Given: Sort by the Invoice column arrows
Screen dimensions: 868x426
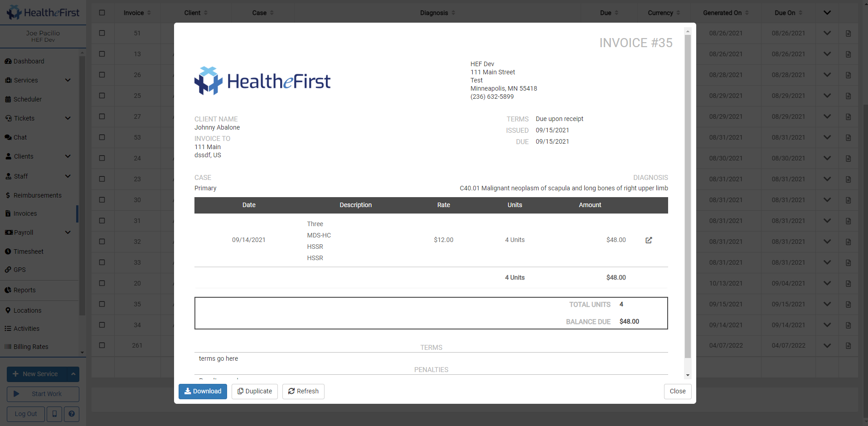Looking at the screenshot, I should [149, 13].
